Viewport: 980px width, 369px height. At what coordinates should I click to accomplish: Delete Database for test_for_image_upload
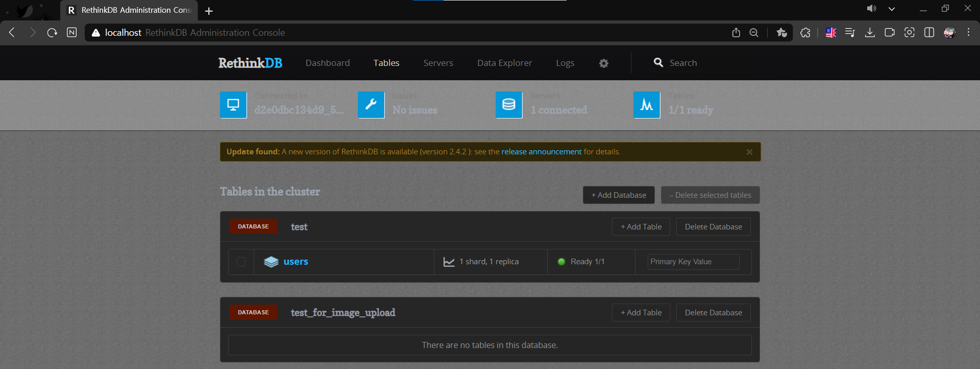point(714,313)
